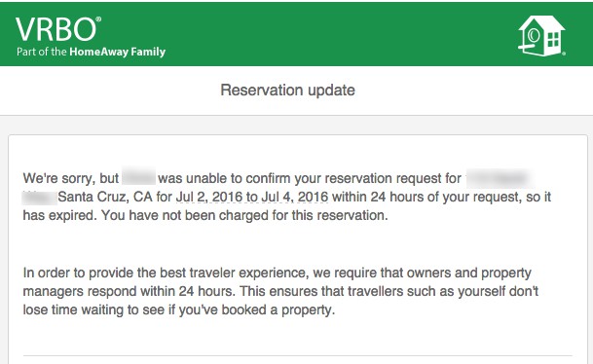Open the HomeAway birdhouse icon
The height and width of the screenshot is (364, 593).
pyautogui.click(x=541, y=36)
